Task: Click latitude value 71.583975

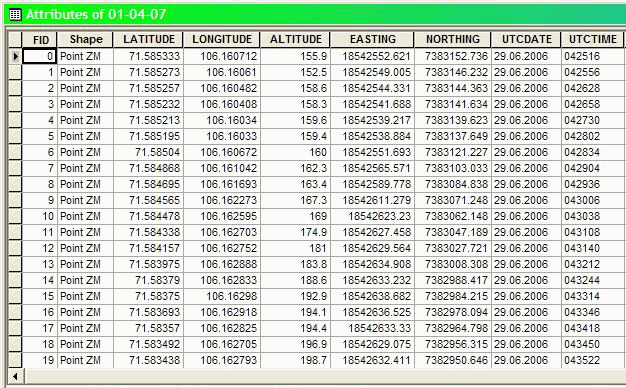Action: click(154, 264)
